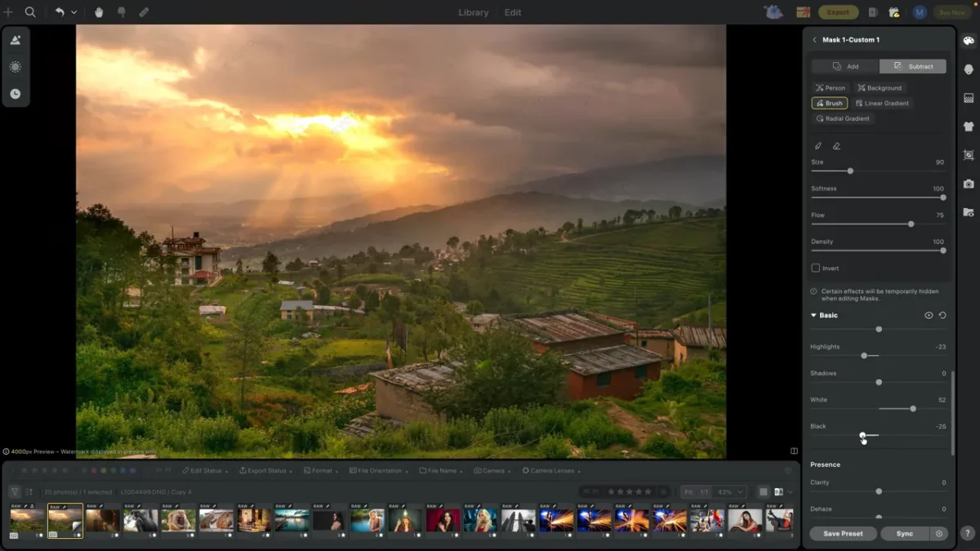This screenshot has width=980, height=551.
Task: Open the undo history dropdown arrow
Action: tap(73, 12)
